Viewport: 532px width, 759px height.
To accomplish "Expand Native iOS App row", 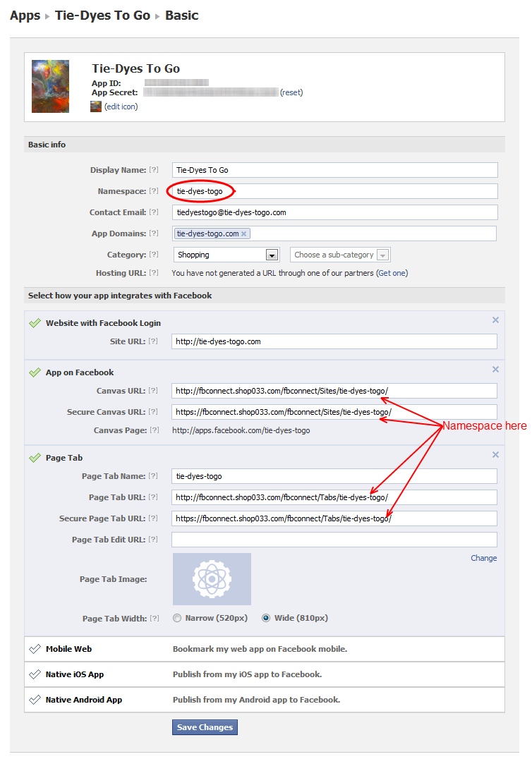I will (x=265, y=674).
